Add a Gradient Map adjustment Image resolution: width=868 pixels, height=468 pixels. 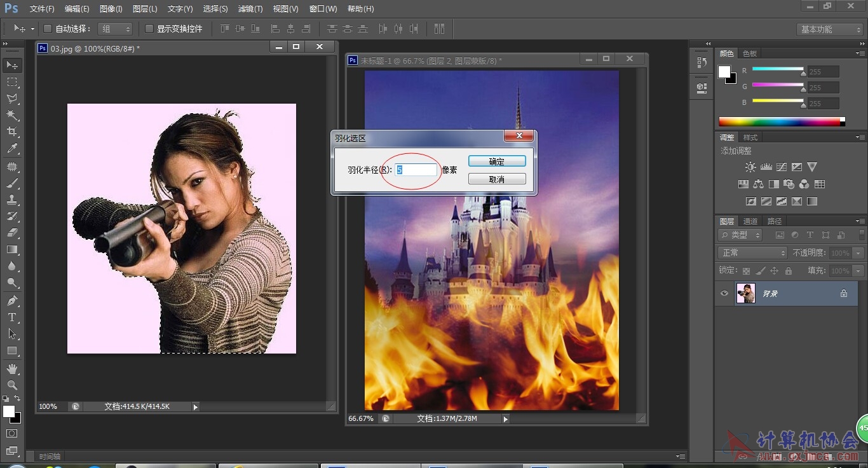pyautogui.click(x=811, y=202)
